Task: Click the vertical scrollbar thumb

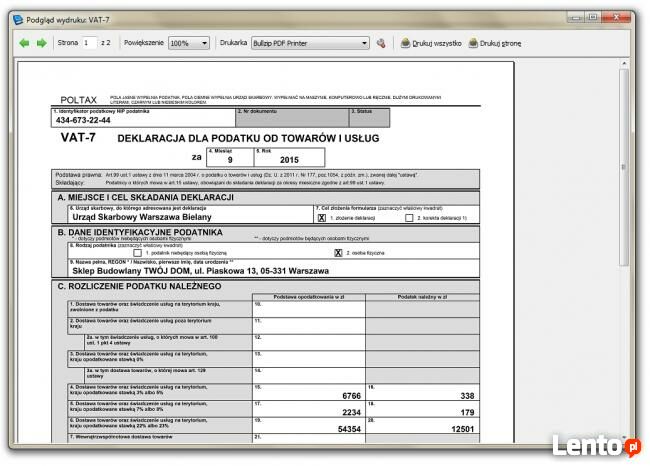Action: click(x=624, y=167)
